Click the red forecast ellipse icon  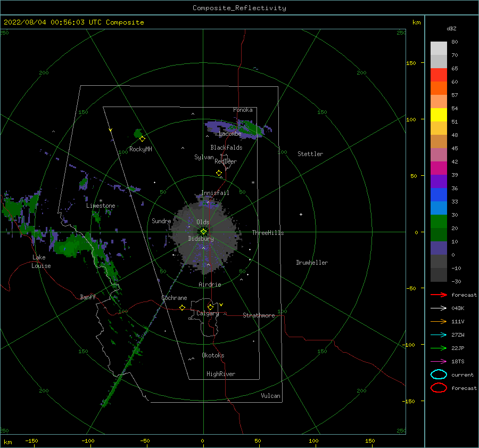click(x=439, y=388)
